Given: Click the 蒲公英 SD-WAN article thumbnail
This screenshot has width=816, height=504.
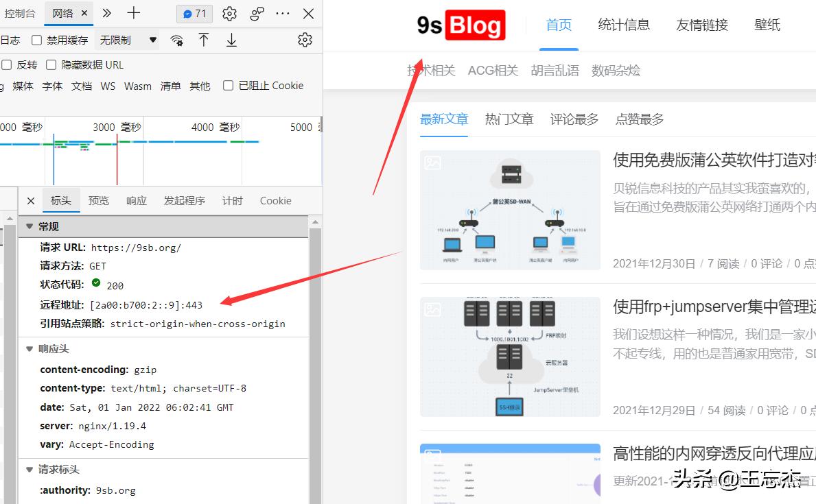Looking at the screenshot, I should pos(510,209).
